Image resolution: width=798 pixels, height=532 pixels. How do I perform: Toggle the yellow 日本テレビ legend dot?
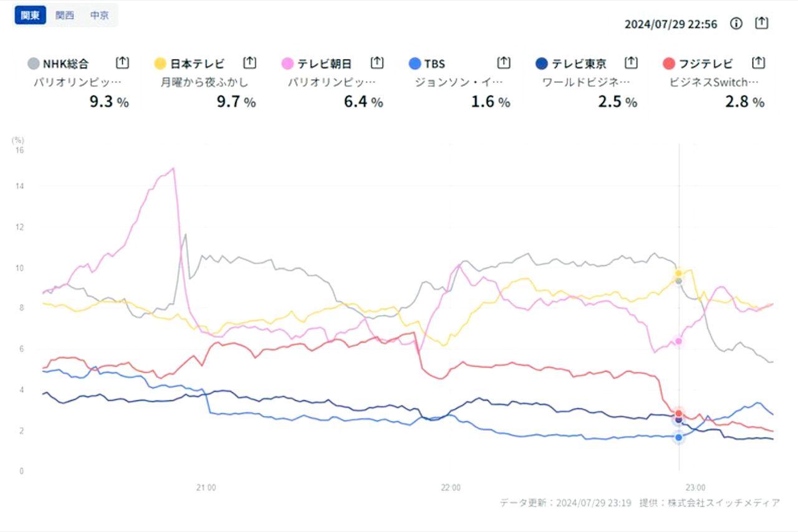click(x=161, y=63)
